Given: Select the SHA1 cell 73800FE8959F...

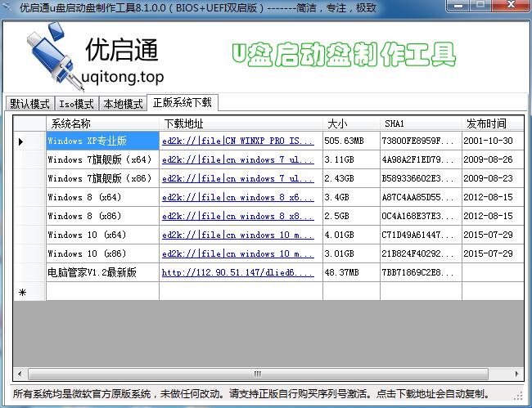Looking at the screenshot, I should coord(421,141).
